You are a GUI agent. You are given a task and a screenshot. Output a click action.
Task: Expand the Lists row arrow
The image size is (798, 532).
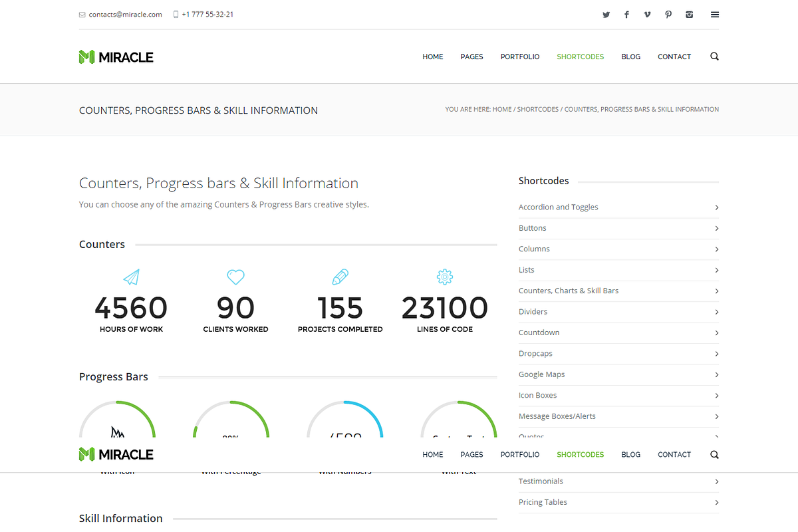(x=716, y=270)
